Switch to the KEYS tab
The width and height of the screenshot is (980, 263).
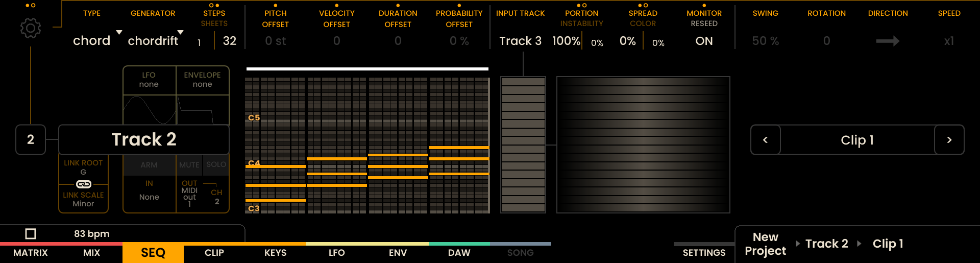(275, 253)
